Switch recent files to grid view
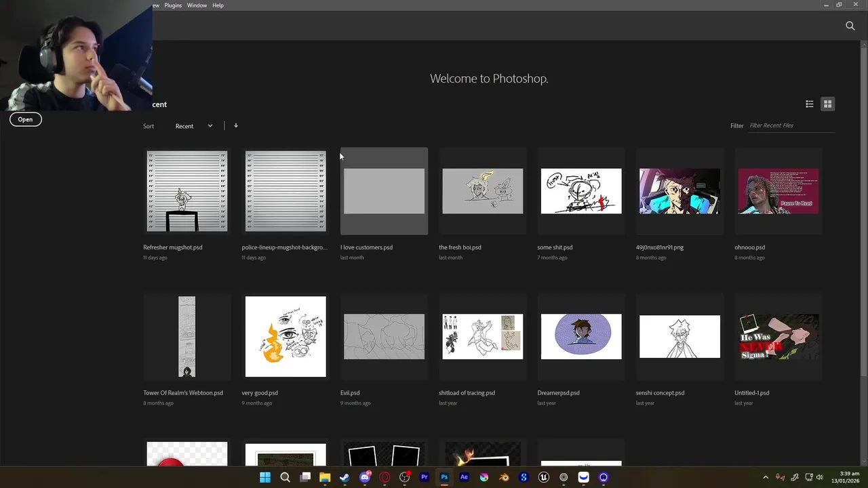 click(x=827, y=104)
